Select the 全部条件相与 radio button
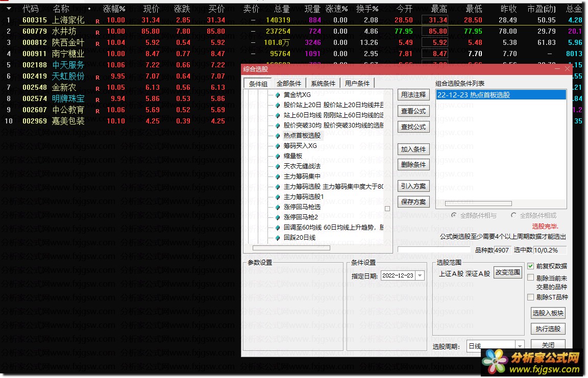Viewport: 588px width, 378px height. coord(454,215)
